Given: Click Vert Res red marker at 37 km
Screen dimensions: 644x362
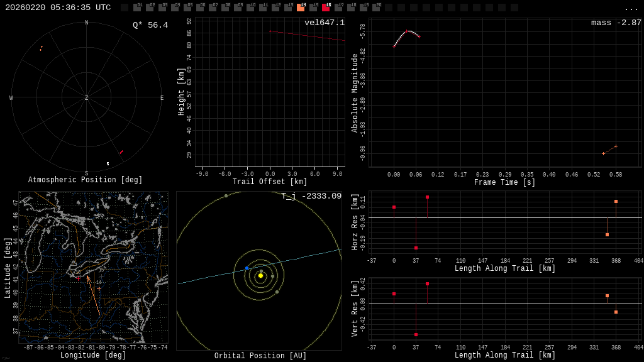Looking at the screenshot, I should 416,335.
